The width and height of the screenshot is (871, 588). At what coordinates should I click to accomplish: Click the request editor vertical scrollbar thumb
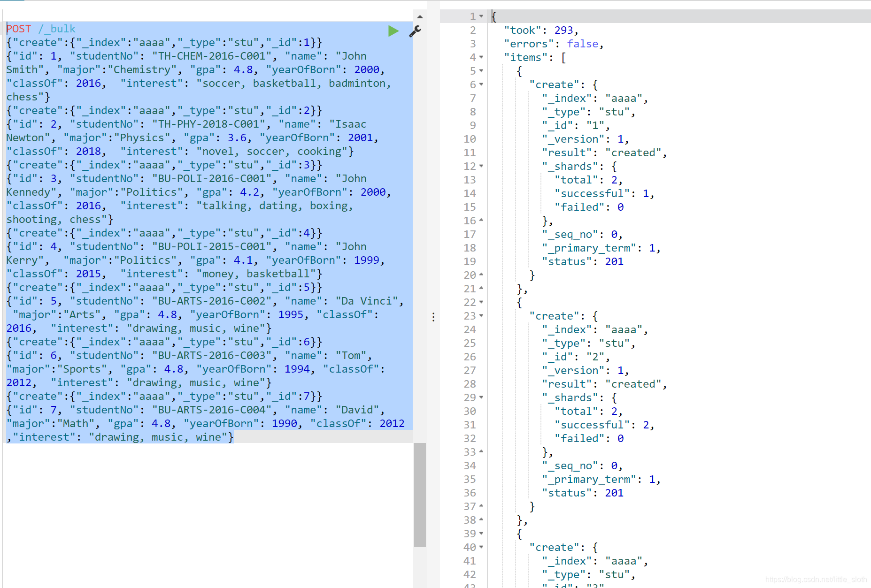tap(420, 495)
